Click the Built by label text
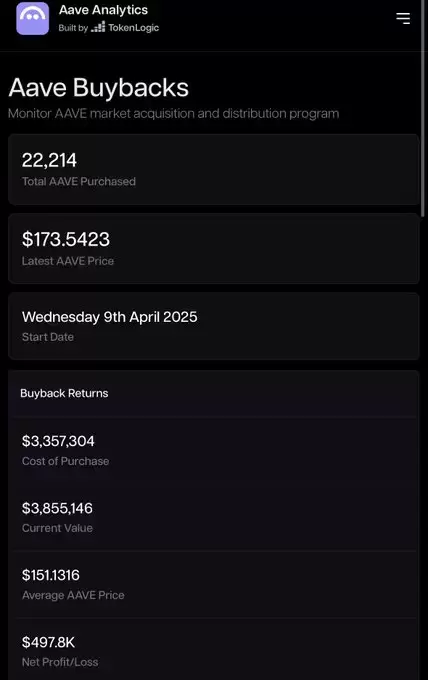 73,28
